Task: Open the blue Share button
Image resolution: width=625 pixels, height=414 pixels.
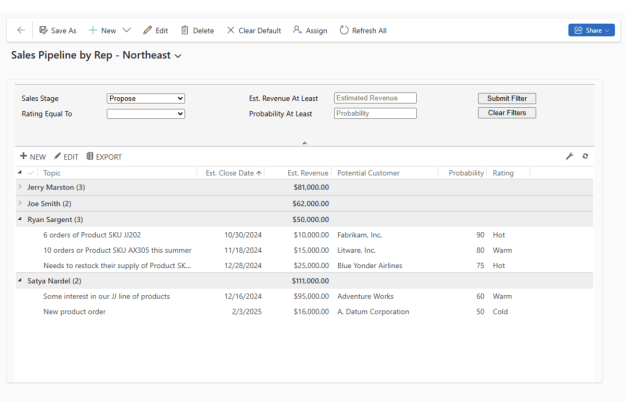Action: pos(591,30)
